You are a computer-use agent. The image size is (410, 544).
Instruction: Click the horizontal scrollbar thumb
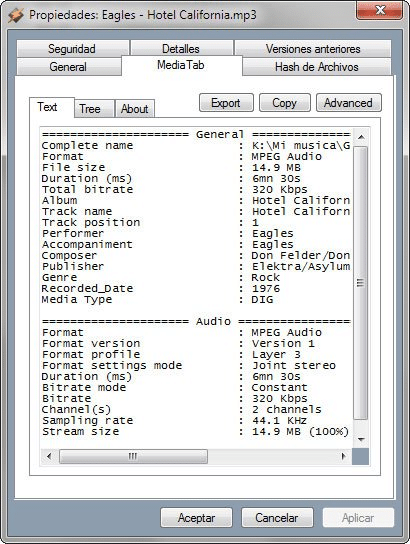coord(134,456)
